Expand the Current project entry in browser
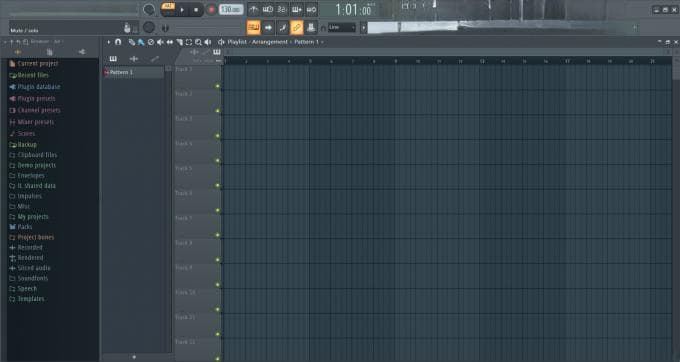This screenshot has width=680, height=362. point(34,64)
